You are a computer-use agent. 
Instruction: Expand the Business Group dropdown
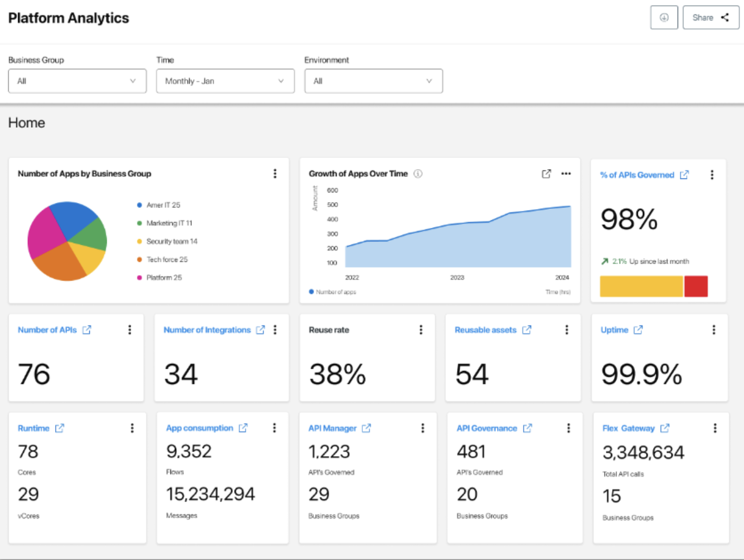coord(77,81)
